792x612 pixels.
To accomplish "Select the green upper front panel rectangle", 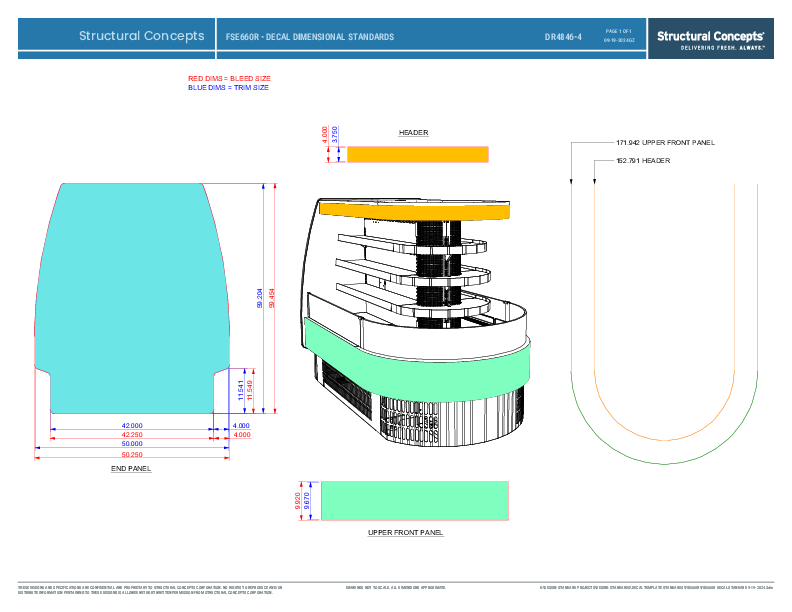I will tap(415, 500).
